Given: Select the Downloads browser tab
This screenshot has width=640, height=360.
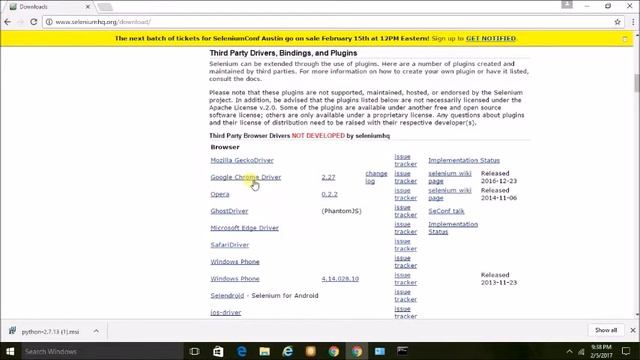Looking at the screenshot, I should pos(49,7).
